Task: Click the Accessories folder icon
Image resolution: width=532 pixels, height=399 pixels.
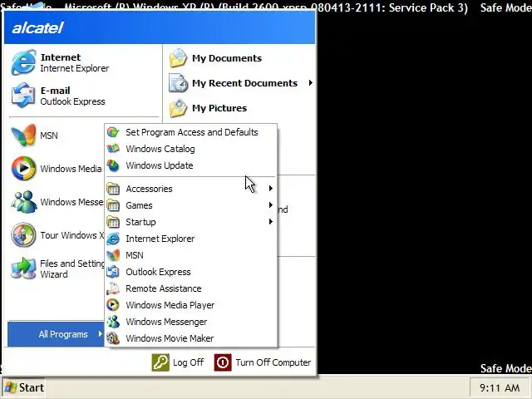Action: point(113,189)
